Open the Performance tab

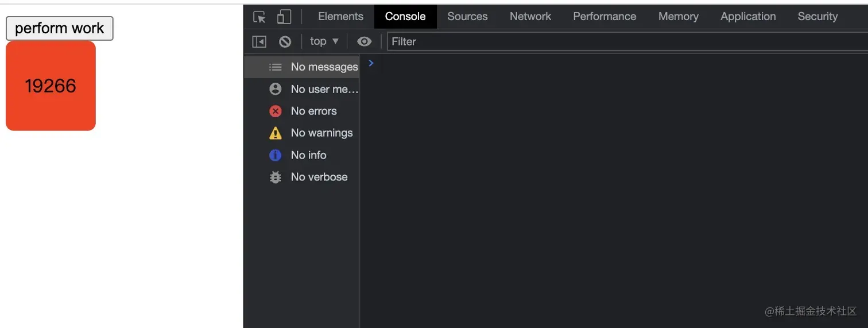click(x=604, y=17)
